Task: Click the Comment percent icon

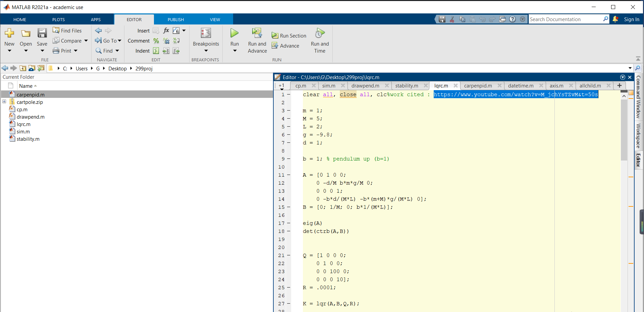Action: click(156, 41)
